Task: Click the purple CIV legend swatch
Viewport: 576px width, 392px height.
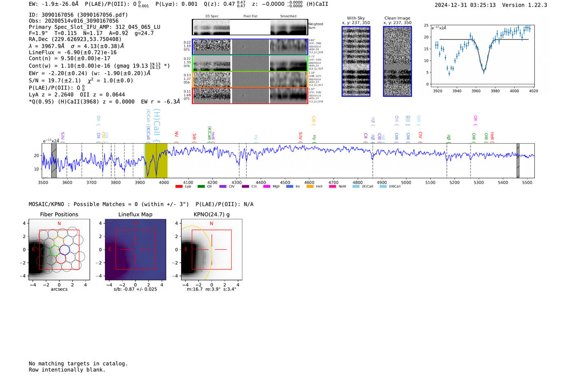Action: [x=223, y=186]
